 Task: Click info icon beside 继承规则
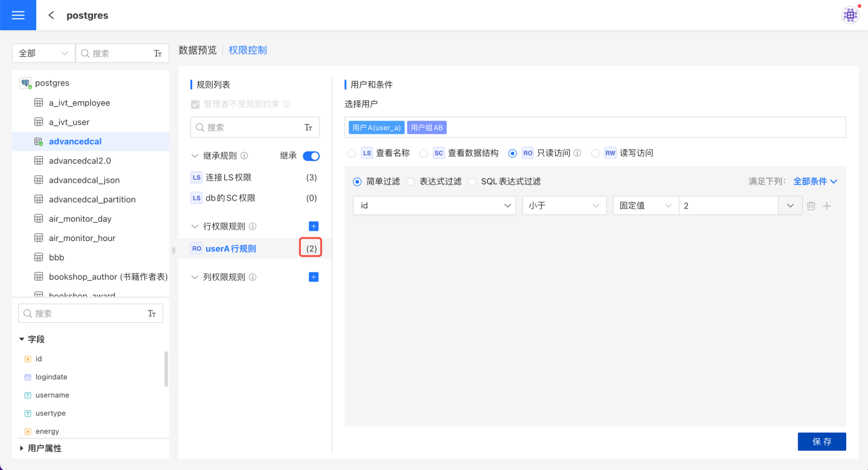tap(244, 155)
